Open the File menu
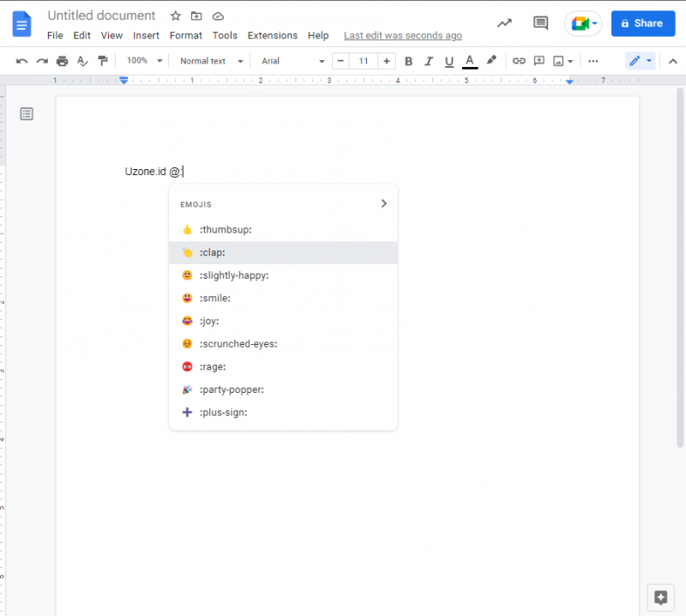The height and width of the screenshot is (616, 686). pos(55,35)
